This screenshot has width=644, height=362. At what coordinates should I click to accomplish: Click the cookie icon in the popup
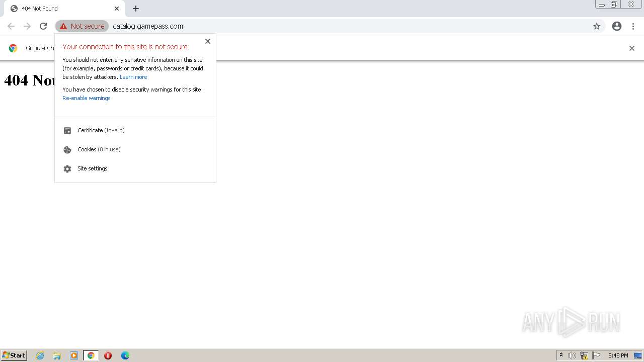(67, 150)
